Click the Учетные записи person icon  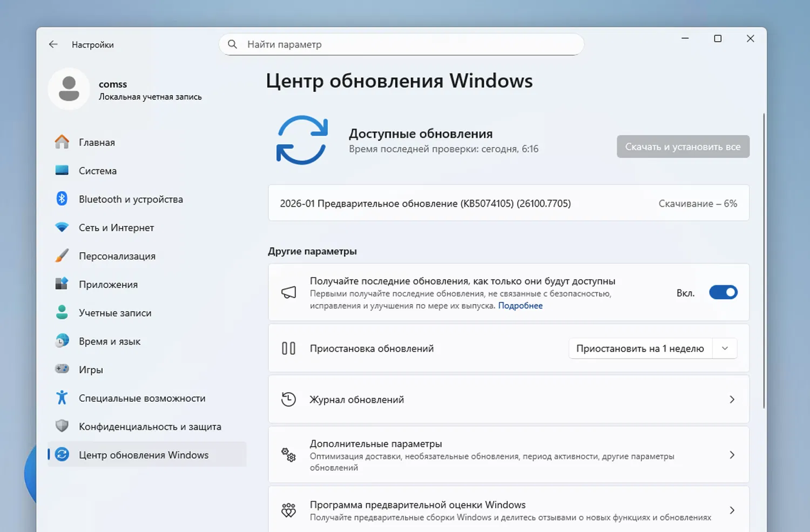[x=62, y=312]
